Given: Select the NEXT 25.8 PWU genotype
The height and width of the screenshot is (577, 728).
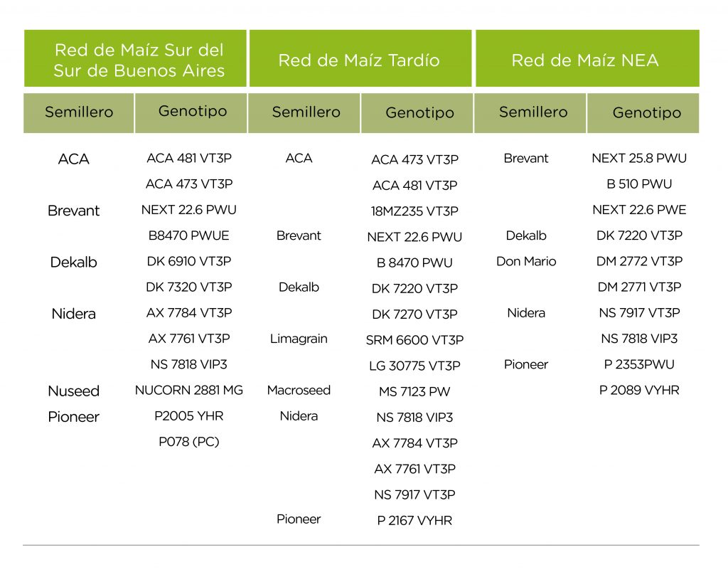Looking at the screenshot, I should pyautogui.click(x=639, y=158).
